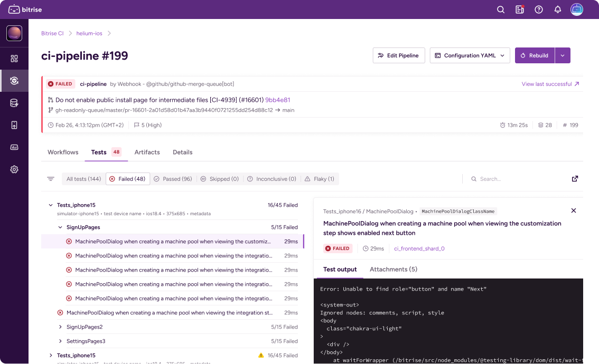
Task: Select MachinePoolDialog 'integration st...' test row
Action: coord(177,312)
